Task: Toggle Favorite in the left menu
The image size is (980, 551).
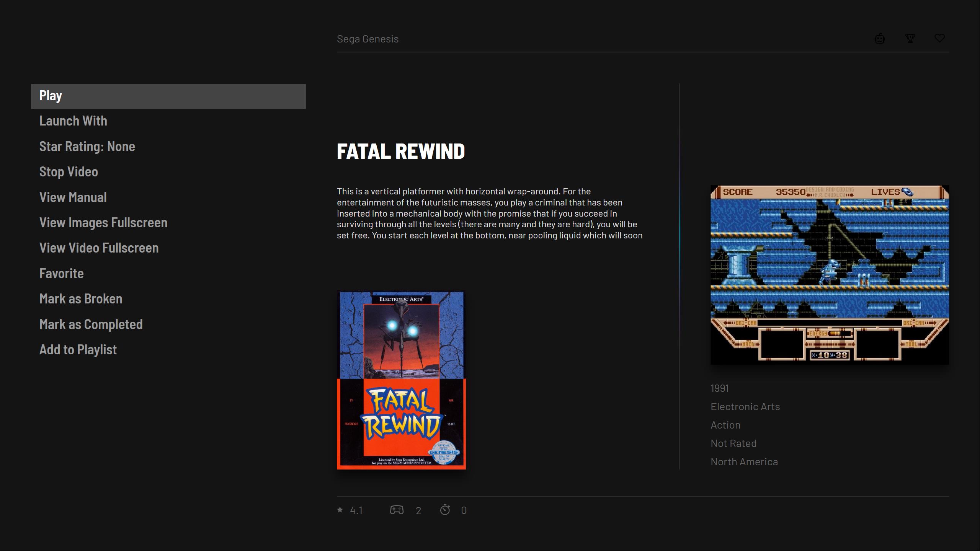Action: tap(168, 274)
